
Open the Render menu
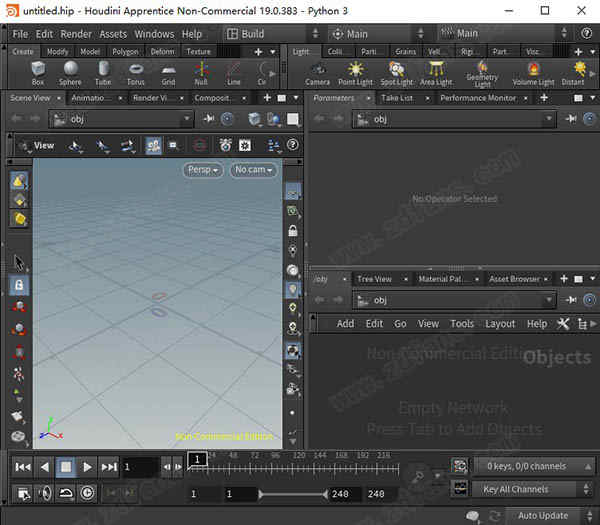click(x=76, y=34)
